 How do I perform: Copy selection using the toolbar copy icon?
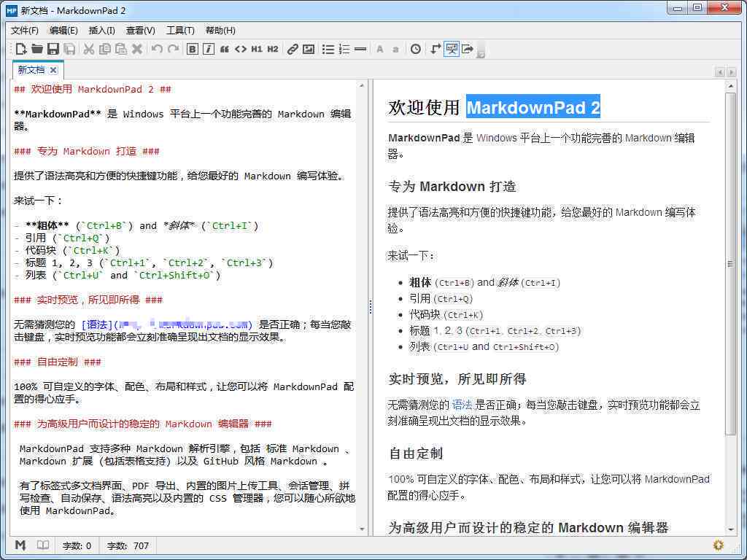[x=105, y=49]
